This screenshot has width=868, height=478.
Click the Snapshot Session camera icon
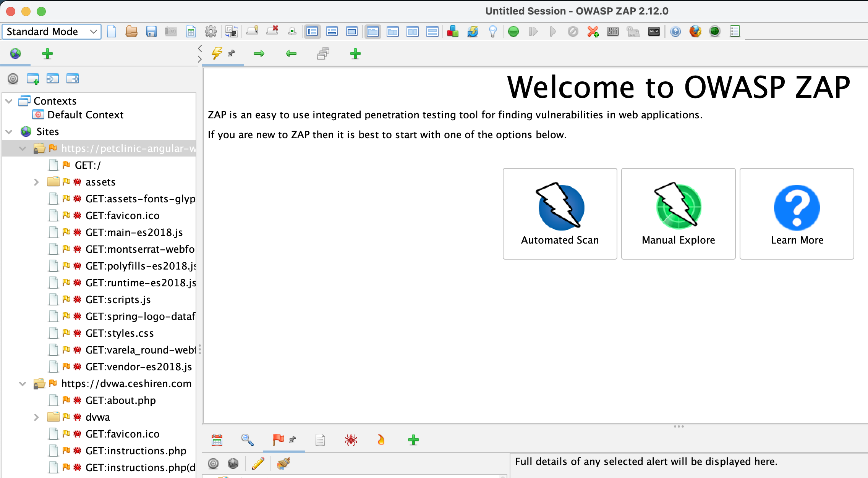click(171, 32)
